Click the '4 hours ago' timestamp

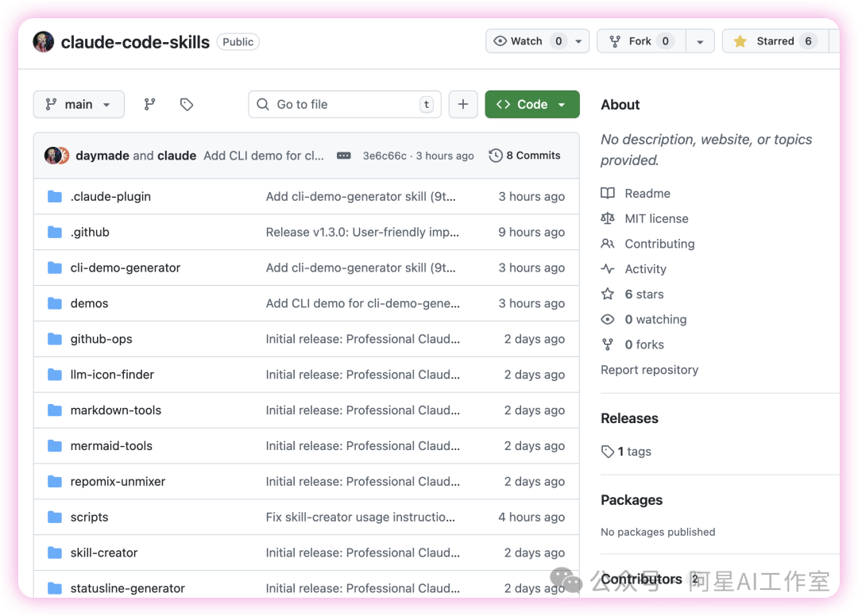(x=531, y=517)
